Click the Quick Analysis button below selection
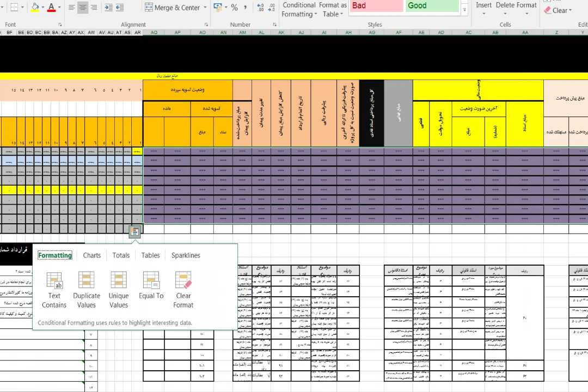588x392 pixels. (x=135, y=232)
